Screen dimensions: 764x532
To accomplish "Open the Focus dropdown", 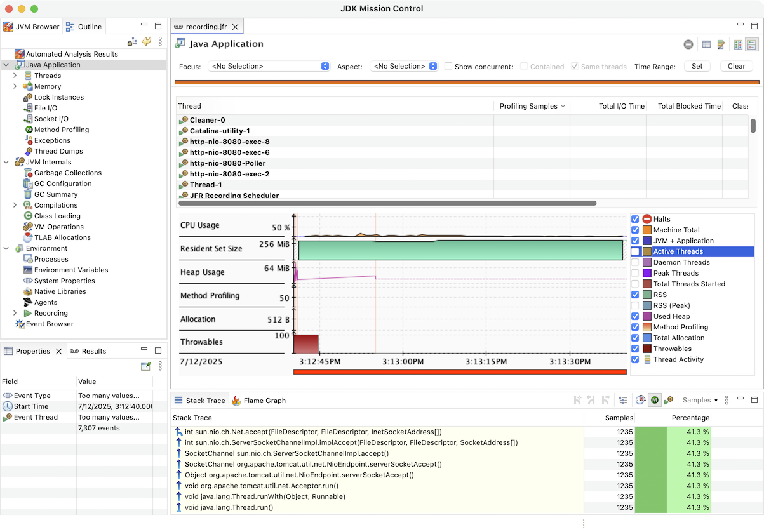I will (269, 67).
